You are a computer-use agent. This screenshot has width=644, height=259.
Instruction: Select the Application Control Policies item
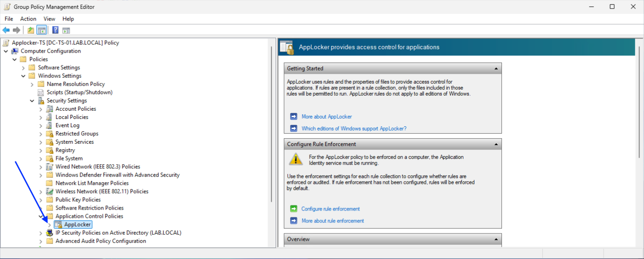pyautogui.click(x=89, y=216)
